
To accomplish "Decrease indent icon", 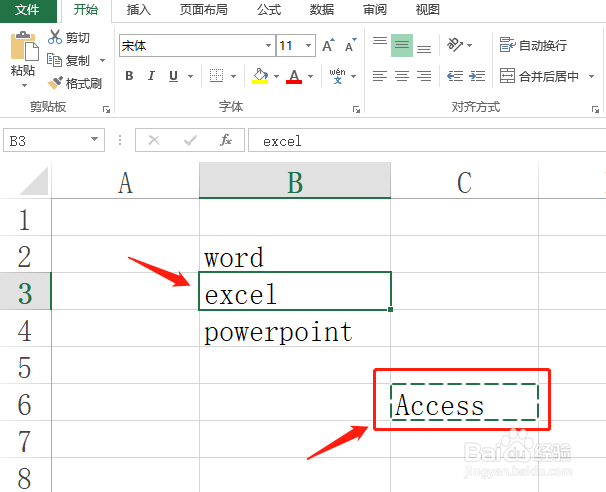I will click(x=455, y=76).
